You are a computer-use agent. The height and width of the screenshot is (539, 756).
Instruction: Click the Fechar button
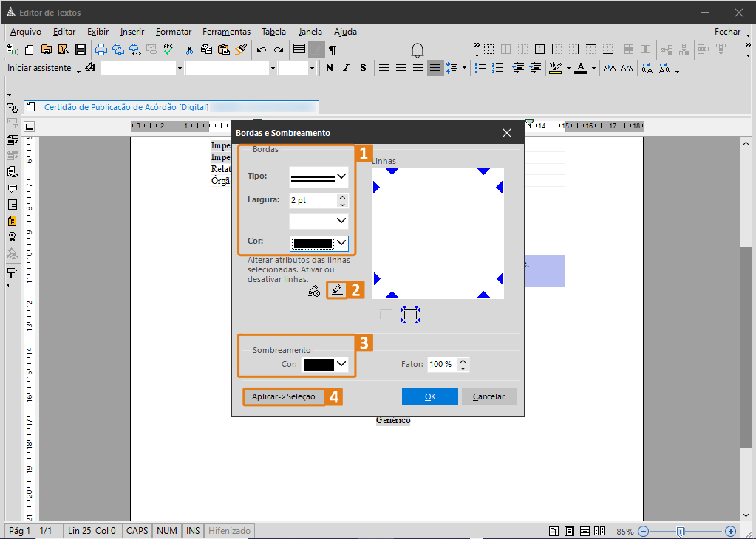point(727,32)
